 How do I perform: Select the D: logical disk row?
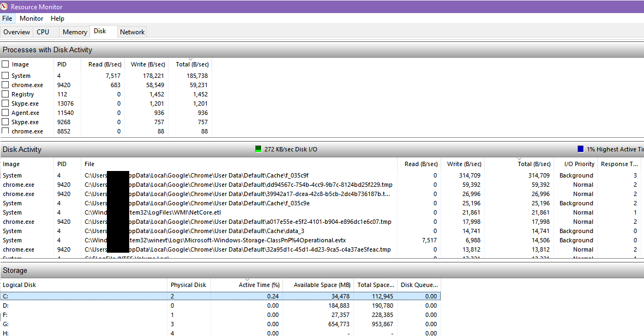(x=220, y=306)
